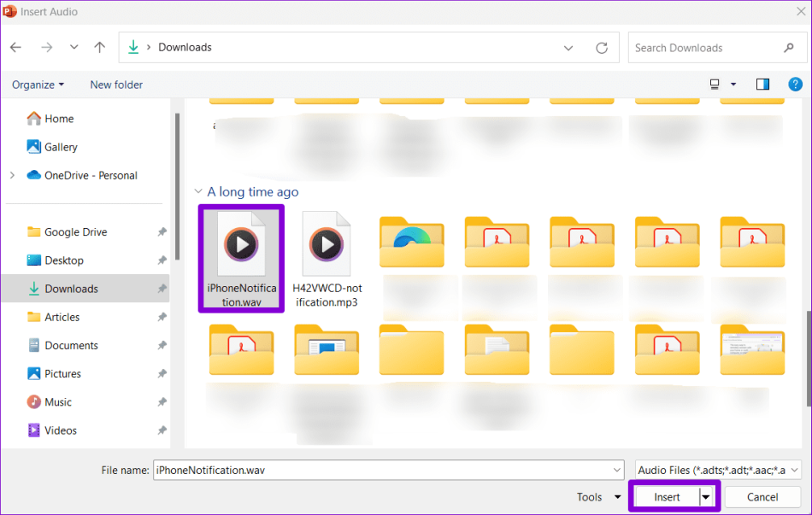
Task: Open the address bar history dropdown arrow
Action: point(568,47)
